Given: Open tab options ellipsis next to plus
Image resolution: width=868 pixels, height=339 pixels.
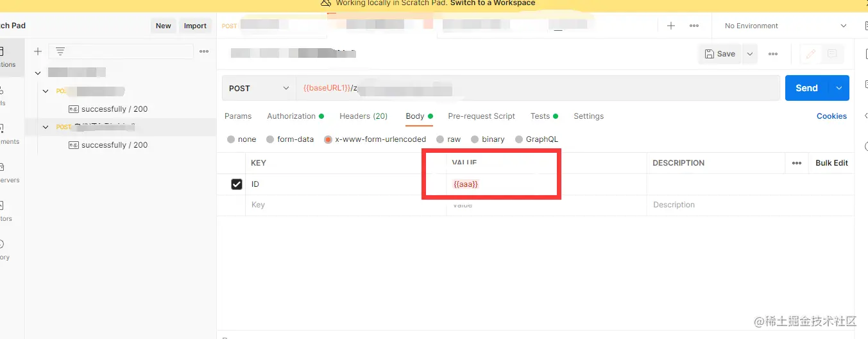Looking at the screenshot, I should [x=694, y=26].
